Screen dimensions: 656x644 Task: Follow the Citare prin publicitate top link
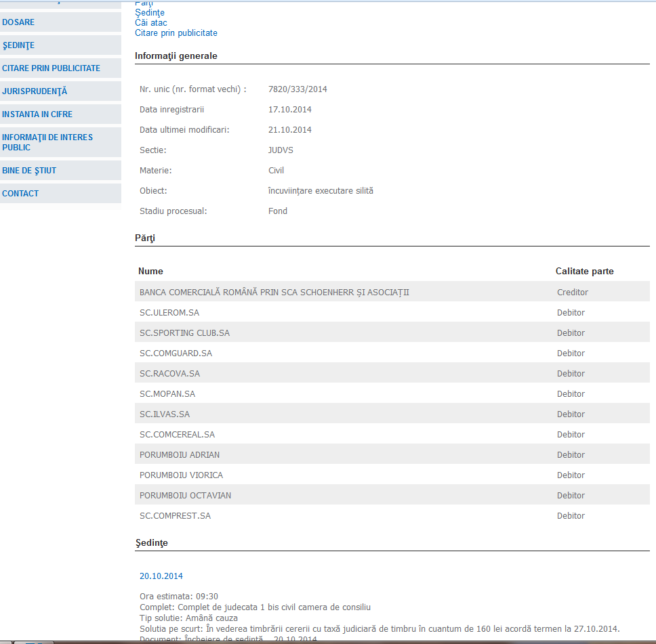[176, 33]
